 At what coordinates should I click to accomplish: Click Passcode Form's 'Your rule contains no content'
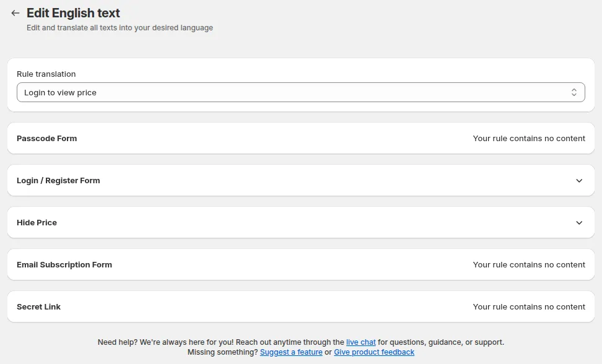(x=529, y=139)
